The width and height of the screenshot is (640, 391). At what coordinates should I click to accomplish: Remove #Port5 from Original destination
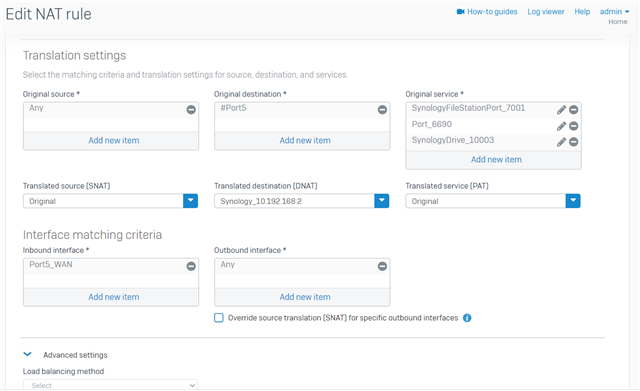(x=382, y=110)
